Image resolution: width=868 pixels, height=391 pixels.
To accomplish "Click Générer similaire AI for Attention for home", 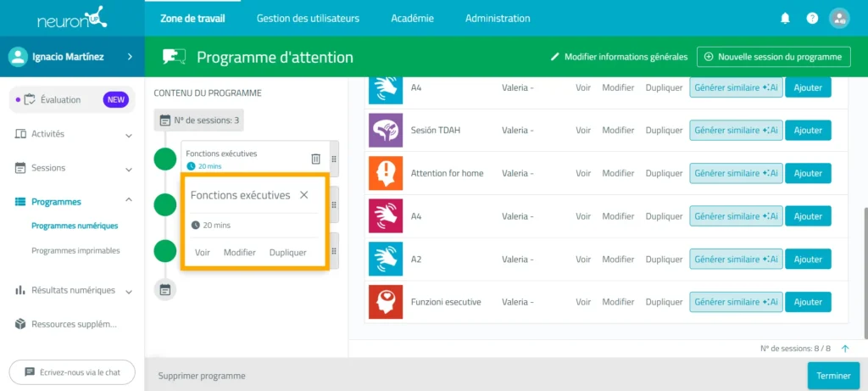I will pos(737,173).
